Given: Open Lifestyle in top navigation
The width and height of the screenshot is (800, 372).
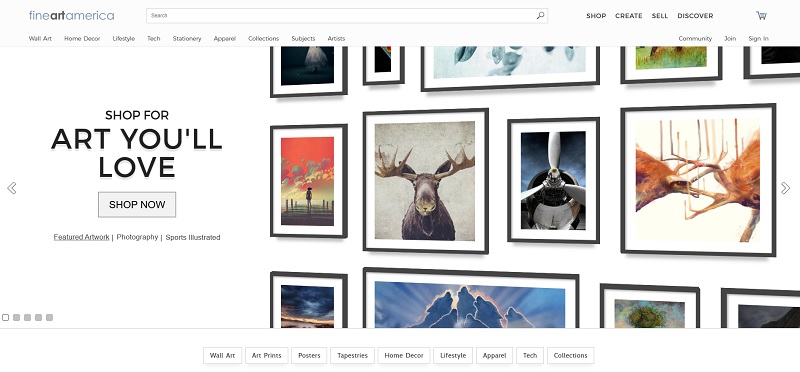Looking at the screenshot, I should coord(123,38).
